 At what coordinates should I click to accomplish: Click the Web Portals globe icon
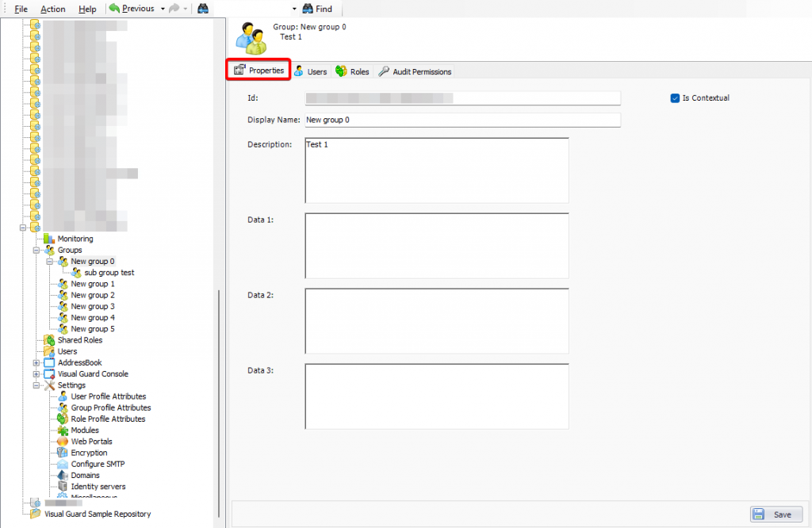[63, 442]
